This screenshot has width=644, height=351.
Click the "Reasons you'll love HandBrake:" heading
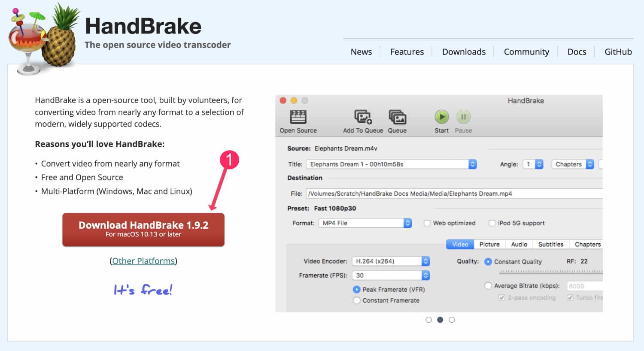pyautogui.click(x=100, y=144)
